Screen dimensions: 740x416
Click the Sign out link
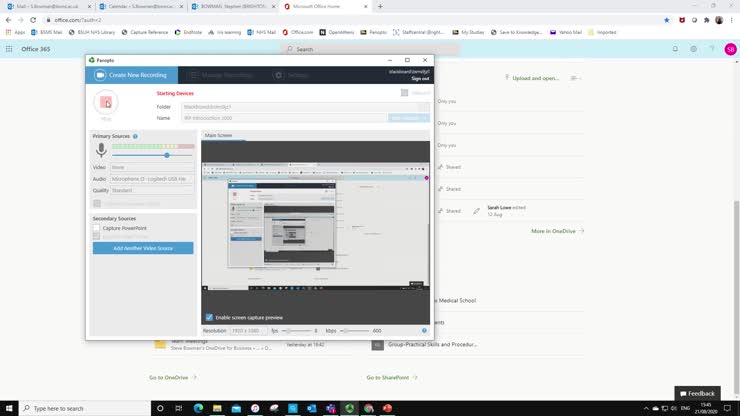tap(419, 78)
